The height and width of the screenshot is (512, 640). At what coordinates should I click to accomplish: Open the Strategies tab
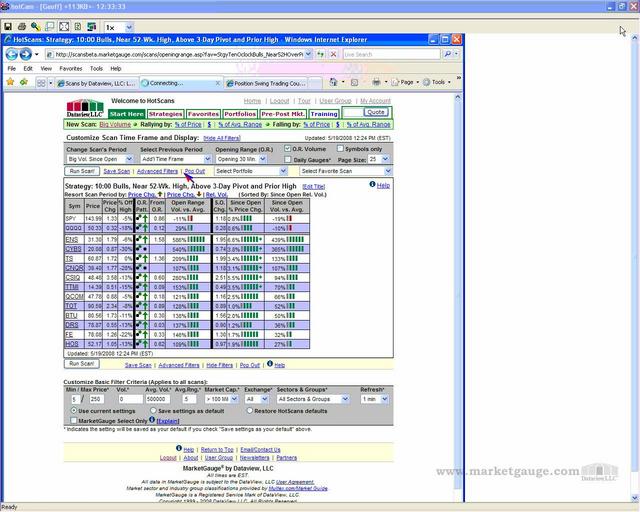[x=165, y=114]
